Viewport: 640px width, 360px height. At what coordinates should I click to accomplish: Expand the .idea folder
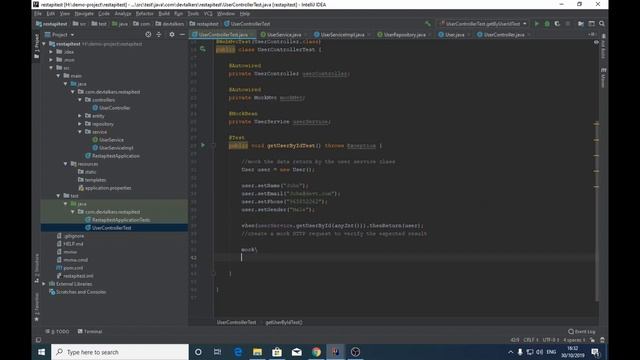tap(51, 52)
